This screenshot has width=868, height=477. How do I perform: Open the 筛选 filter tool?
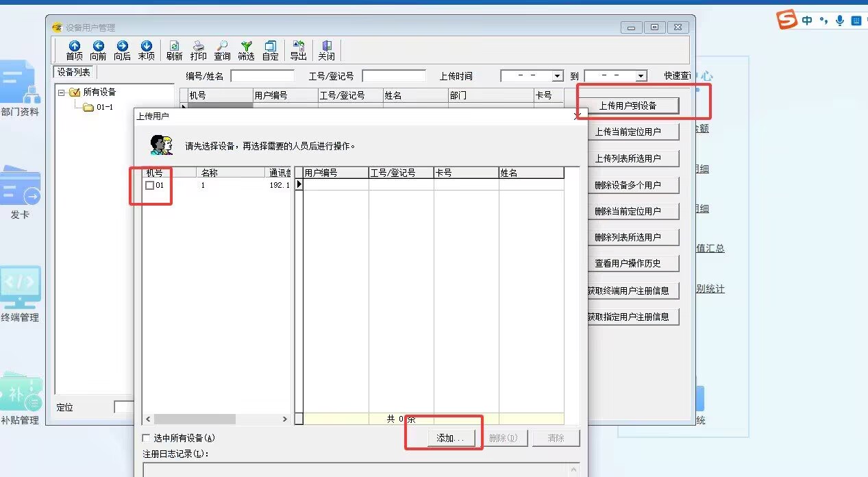tap(246, 50)
